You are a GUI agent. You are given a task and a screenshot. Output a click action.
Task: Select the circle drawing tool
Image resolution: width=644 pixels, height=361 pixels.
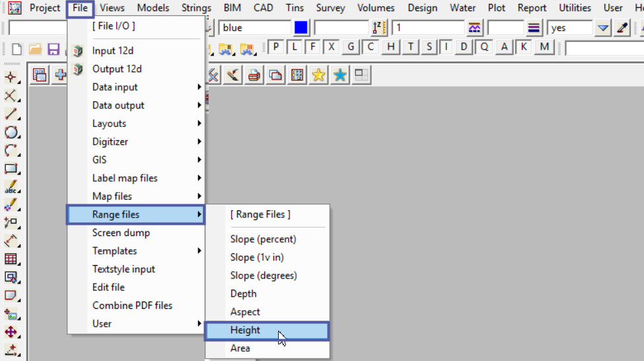point(11,132)
